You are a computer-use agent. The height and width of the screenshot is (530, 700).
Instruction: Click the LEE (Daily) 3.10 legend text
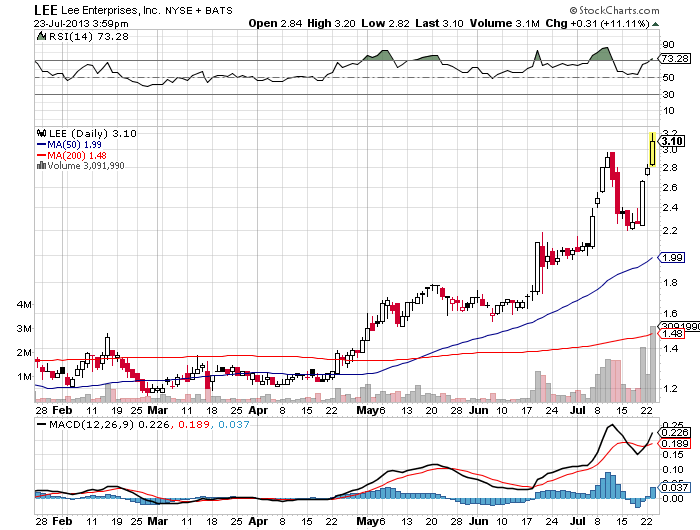click(93, 134)
